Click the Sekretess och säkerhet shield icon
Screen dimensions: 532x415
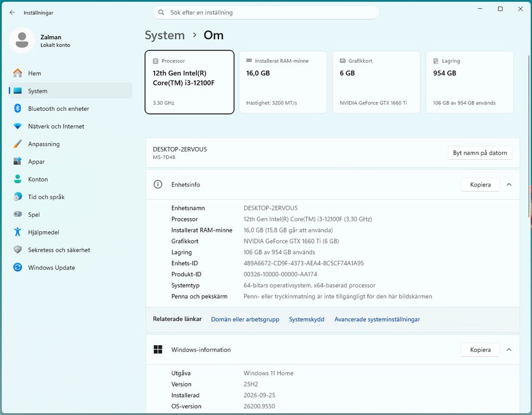(18, 250)
